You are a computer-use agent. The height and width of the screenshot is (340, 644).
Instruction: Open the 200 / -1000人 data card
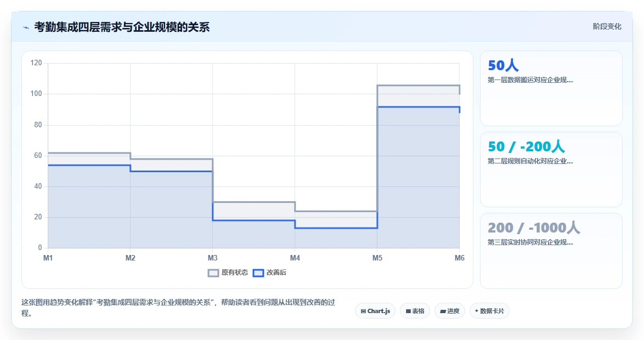(551, 251)
